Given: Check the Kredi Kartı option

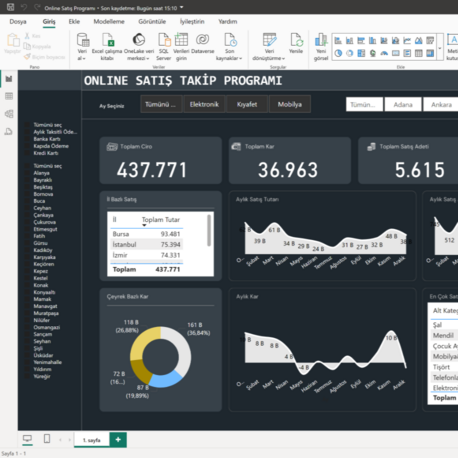Looking at the screenshot, I should coord(27,153).
